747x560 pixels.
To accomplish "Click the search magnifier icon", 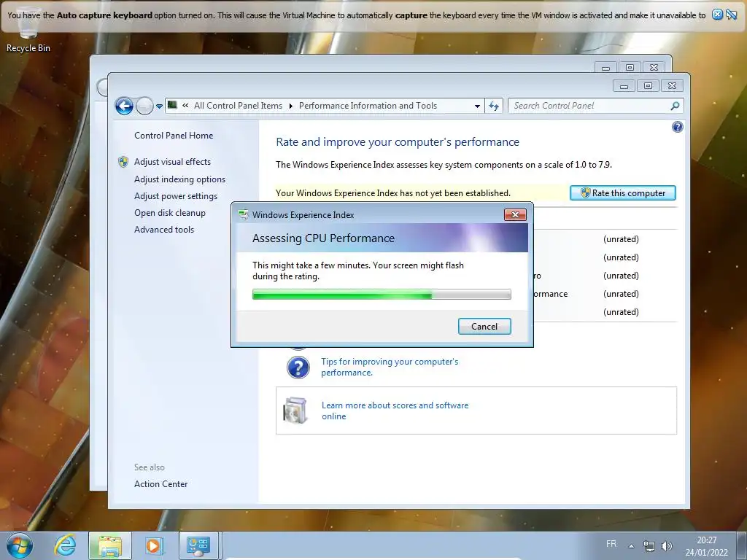I will pos(675,106).
